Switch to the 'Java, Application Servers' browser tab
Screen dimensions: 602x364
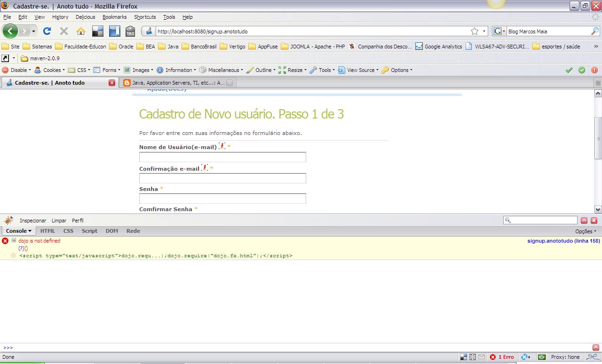[x=178, y=83]
